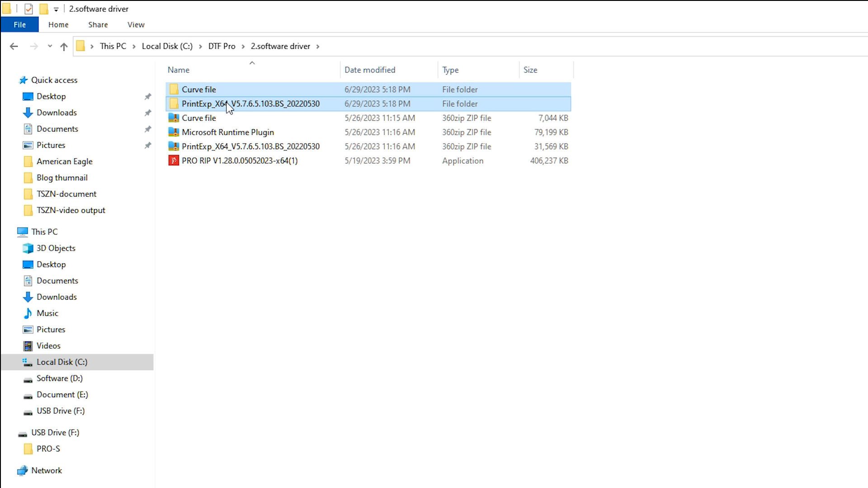
Task: Click the Properties icon in title bar
Action: [28, 9]
